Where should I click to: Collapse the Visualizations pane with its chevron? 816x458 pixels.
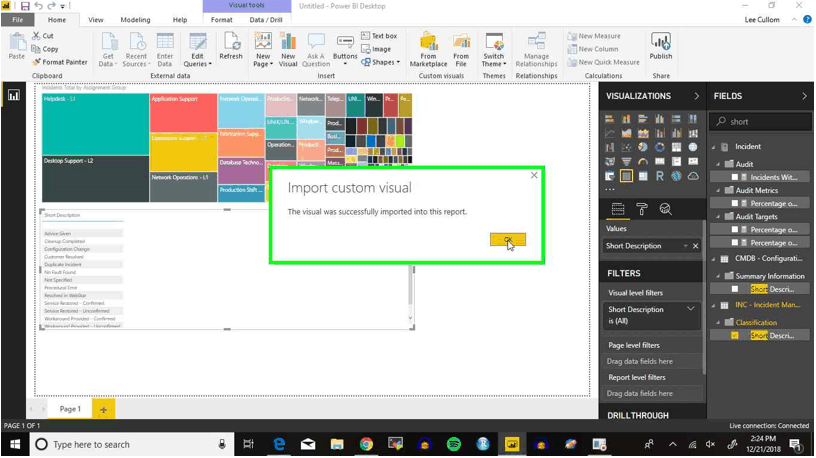tap(696, 96)
